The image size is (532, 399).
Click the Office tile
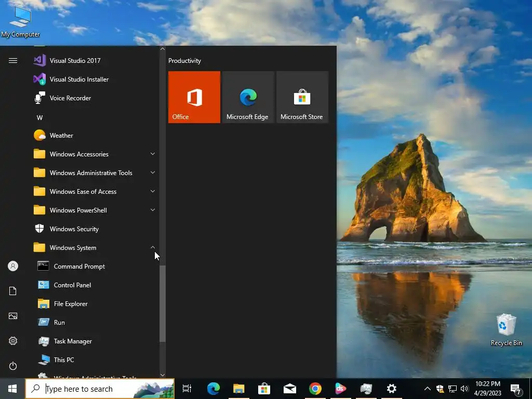[x=194, y=97]
